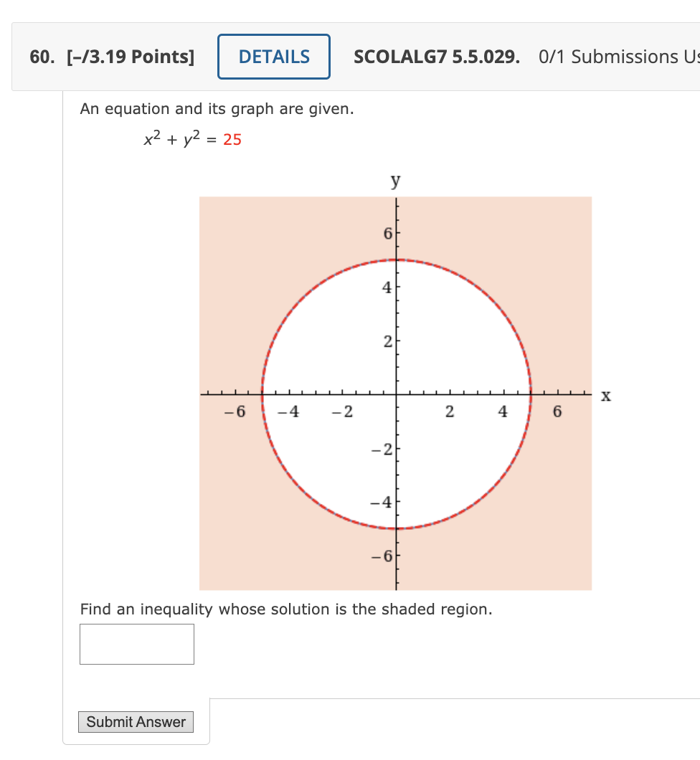Click the Submit Answer button

coord(136,722)
